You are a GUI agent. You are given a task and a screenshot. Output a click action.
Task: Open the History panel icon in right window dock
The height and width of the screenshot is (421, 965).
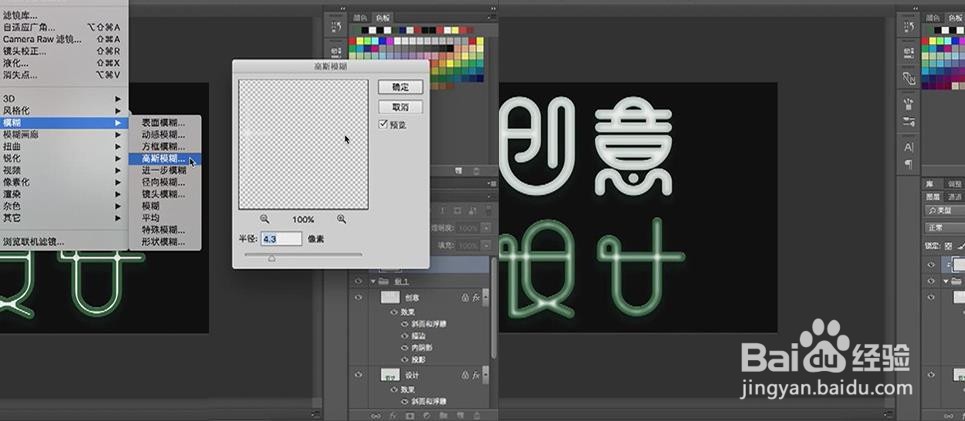click(x=908, y=26)
